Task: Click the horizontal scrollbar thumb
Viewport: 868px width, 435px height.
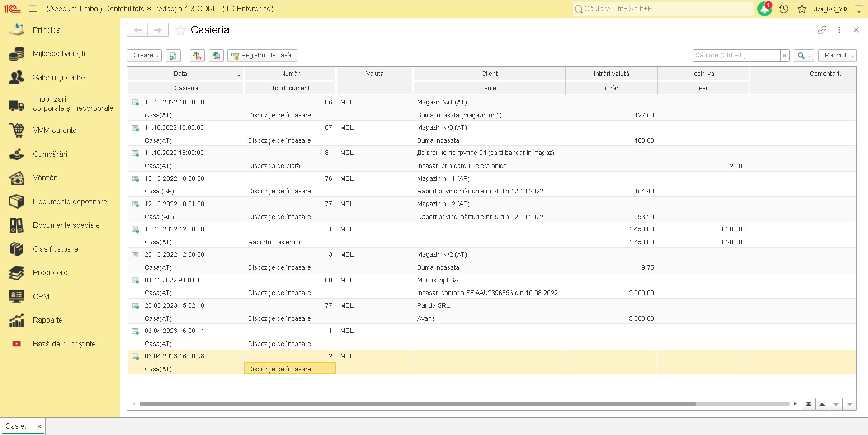Action: [418, 404]
